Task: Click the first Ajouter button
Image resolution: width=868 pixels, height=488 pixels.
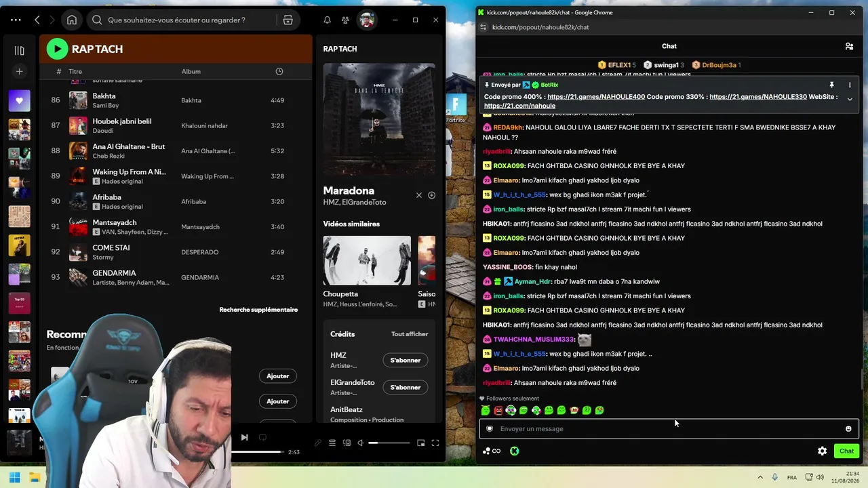Action: click(278, 376)
